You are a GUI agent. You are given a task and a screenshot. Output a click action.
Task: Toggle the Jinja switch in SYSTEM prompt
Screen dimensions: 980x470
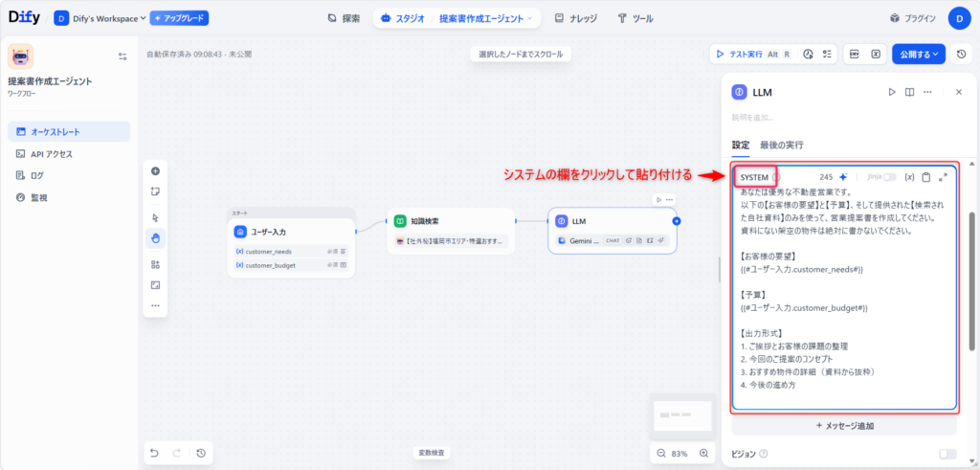tap(889, 177)
